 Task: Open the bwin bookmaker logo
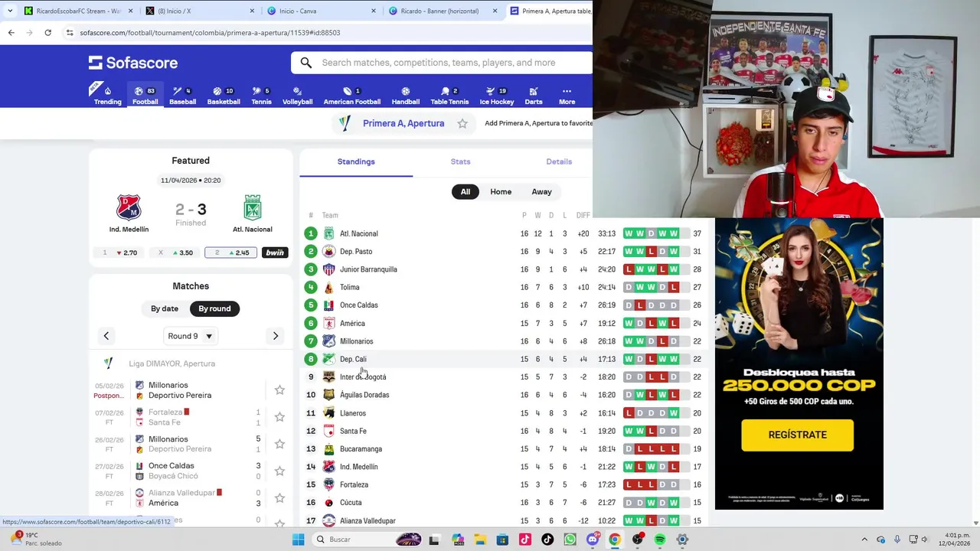[x=275, y=253]
